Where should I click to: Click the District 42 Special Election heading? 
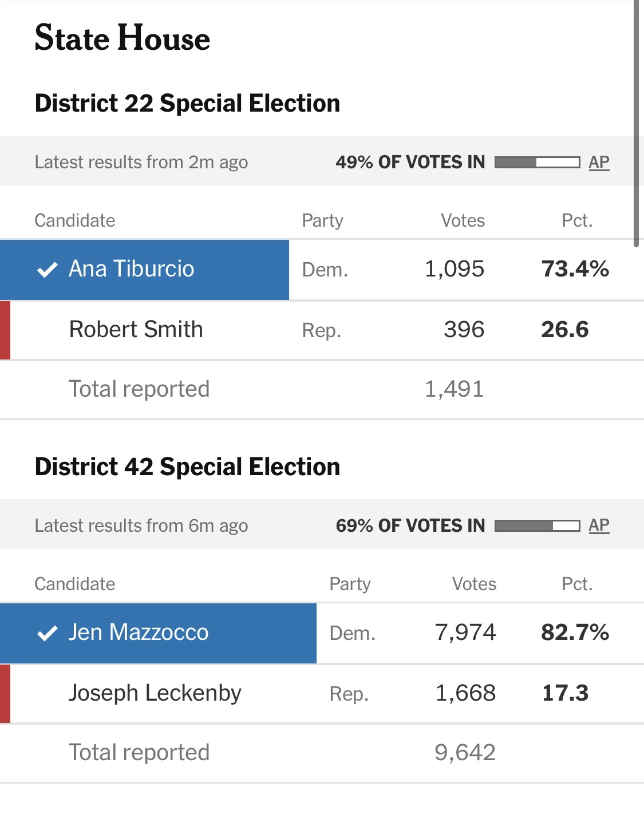click(187, 467)
